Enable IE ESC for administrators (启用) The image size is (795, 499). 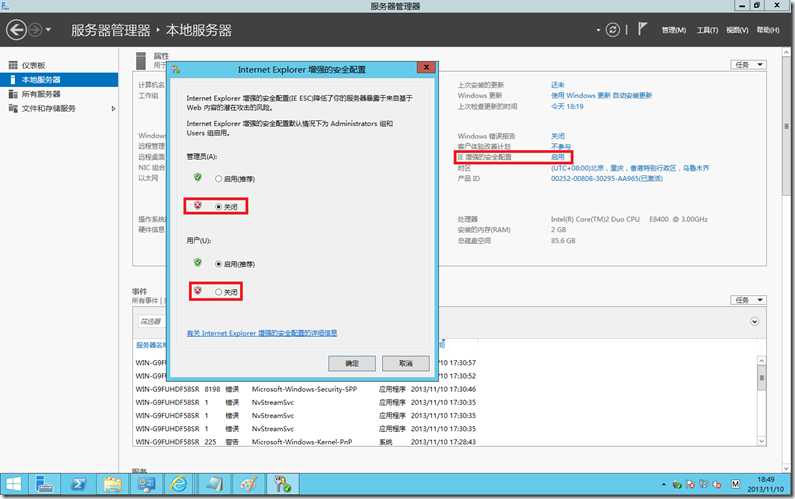[235, 179]
